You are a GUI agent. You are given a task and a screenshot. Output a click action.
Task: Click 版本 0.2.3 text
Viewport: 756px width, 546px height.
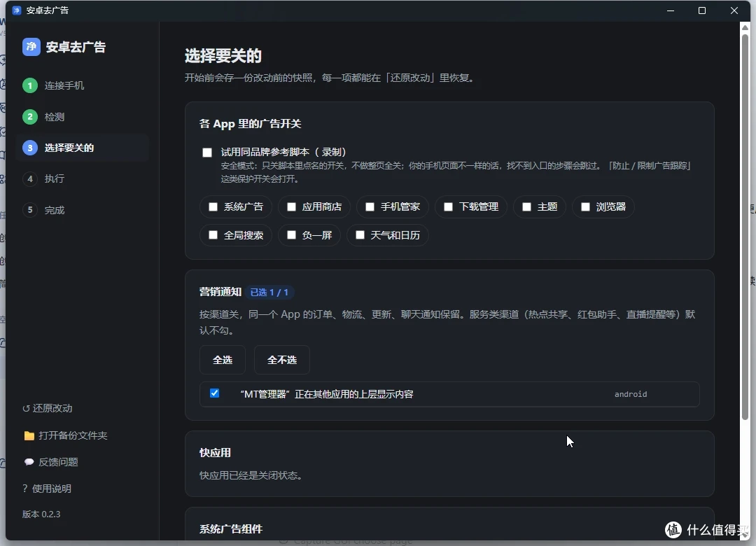tap(41, 514)
